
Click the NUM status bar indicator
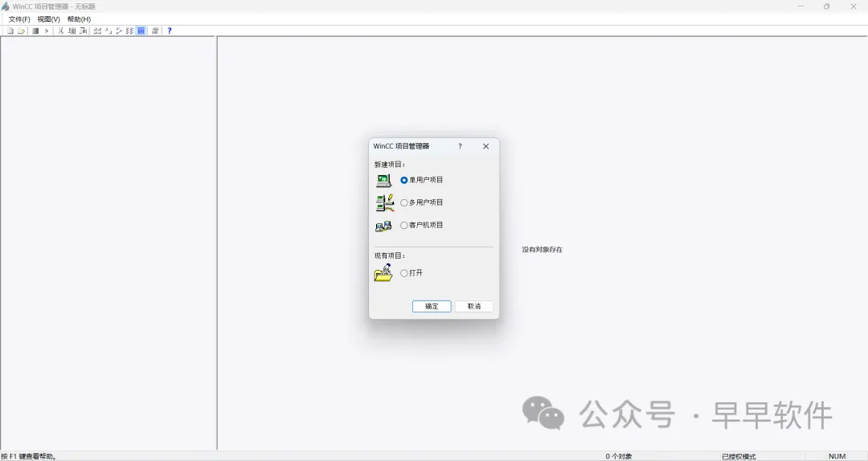click(837, 456)
